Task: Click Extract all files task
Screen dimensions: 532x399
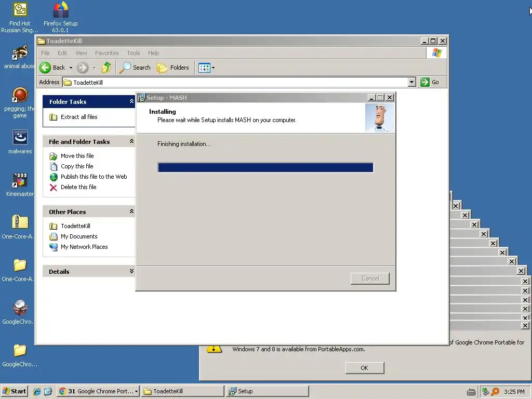Action: pos(74,117)
